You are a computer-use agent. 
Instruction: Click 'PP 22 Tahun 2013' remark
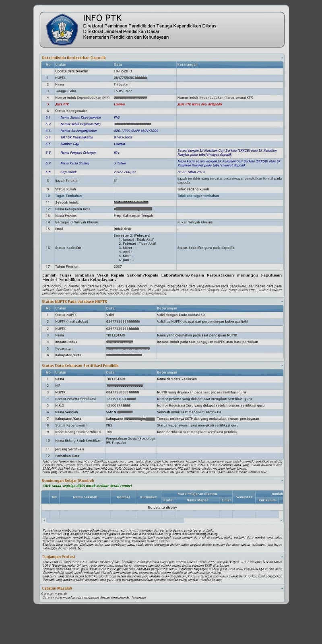tap(191, 172)
